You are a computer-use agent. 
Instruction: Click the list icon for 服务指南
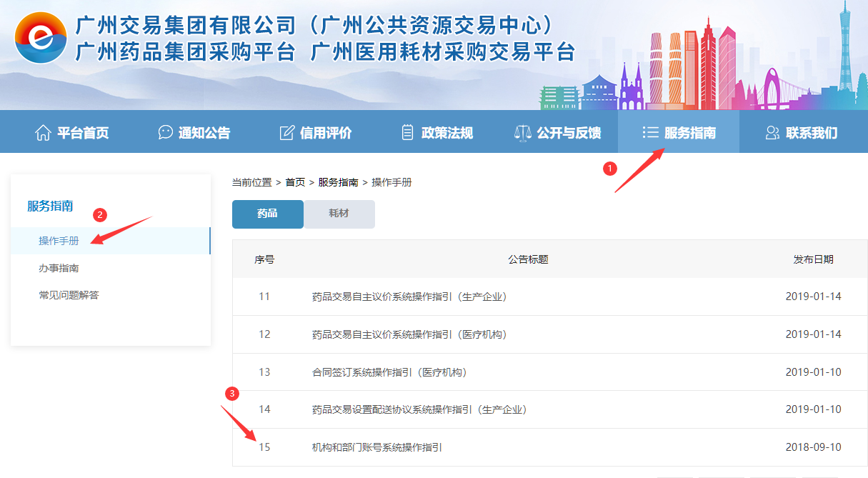650,133
